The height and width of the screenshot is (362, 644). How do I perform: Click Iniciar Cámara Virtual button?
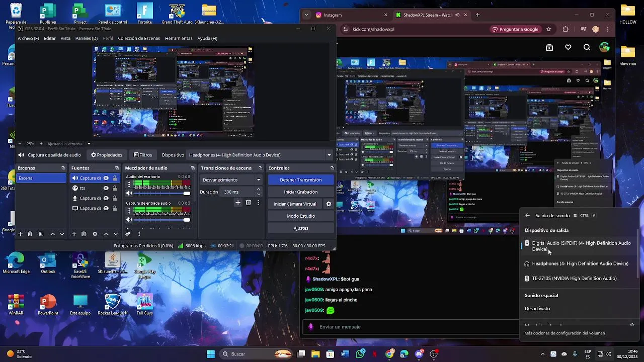click(x=295, y=204)
